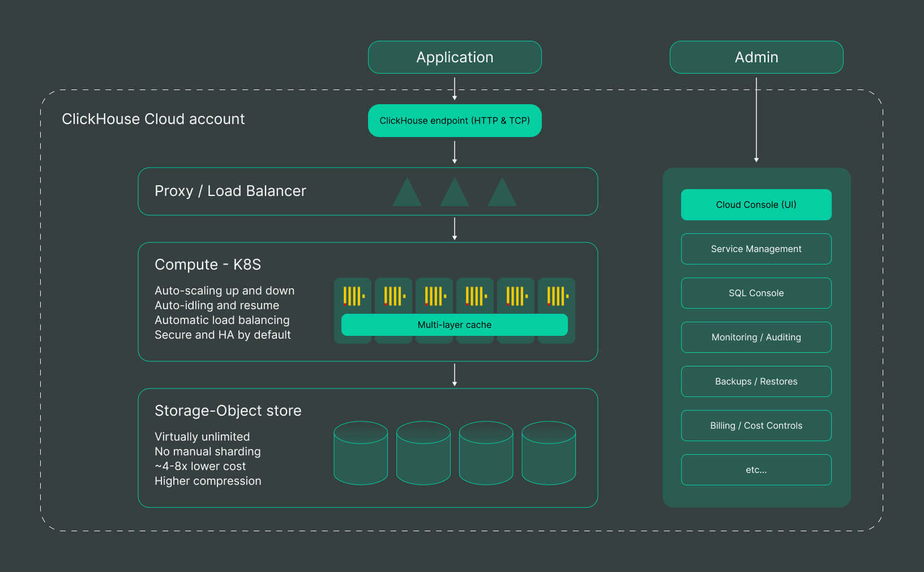The image size is (924, 572).
Task: Select the Multi-layer cache bar
Action: tap(454, 325)
